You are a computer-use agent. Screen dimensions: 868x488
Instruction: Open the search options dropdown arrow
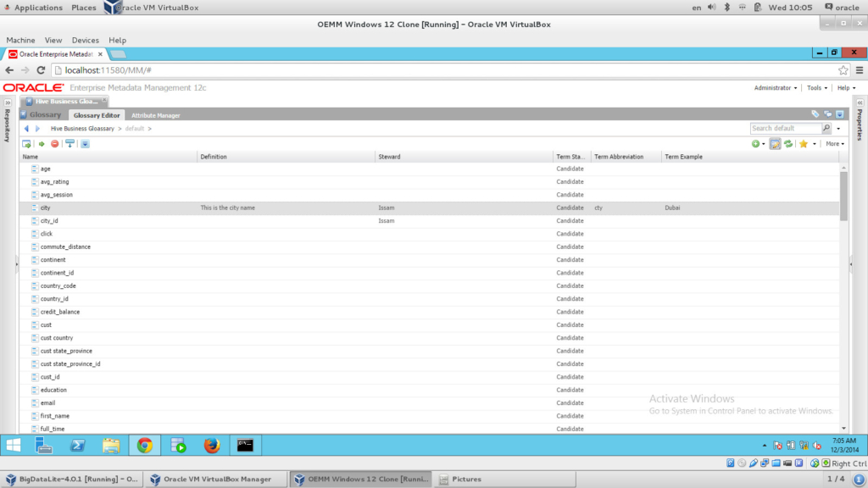tap(838, 129)
